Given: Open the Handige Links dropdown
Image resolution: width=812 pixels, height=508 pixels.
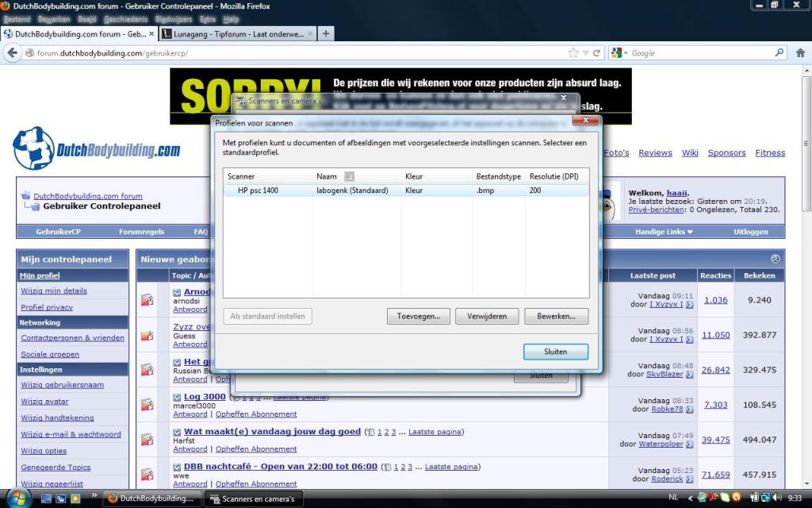Looking at the screenshot, I should 664,232.
